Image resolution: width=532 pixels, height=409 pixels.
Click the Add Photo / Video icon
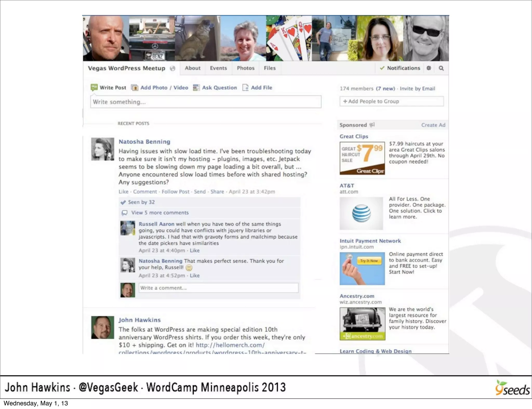coord(135,88)
